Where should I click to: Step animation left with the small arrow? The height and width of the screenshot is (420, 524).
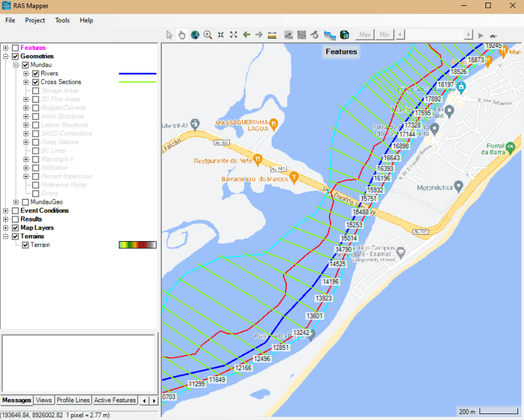[400, 35]
